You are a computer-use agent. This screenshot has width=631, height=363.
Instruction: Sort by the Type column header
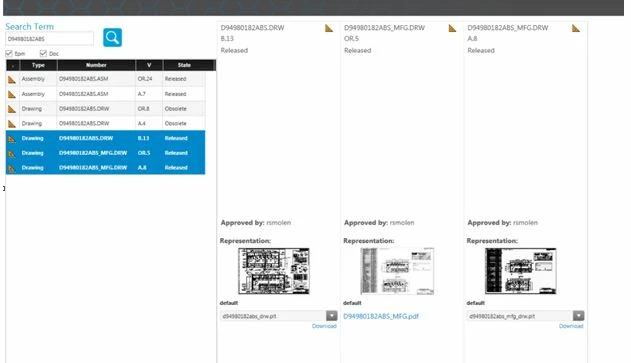(38, 65)
